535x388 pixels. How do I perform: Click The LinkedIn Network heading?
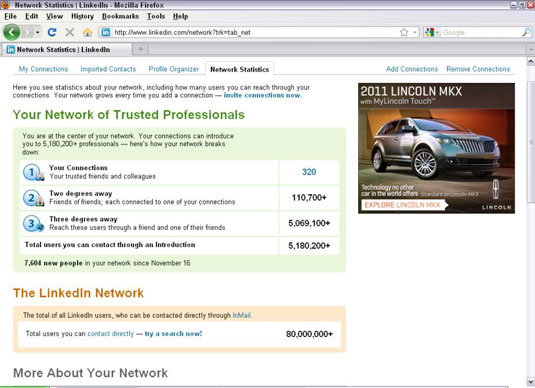78,293
